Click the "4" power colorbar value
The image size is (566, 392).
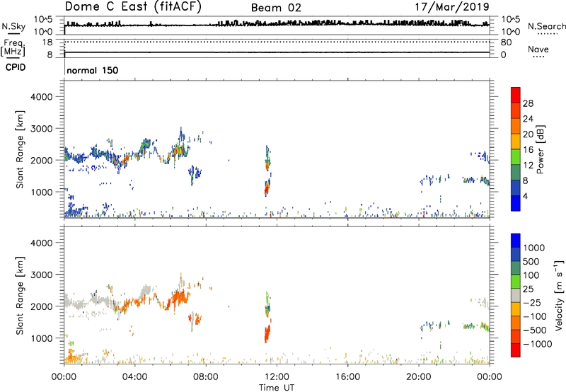[525, 196]
